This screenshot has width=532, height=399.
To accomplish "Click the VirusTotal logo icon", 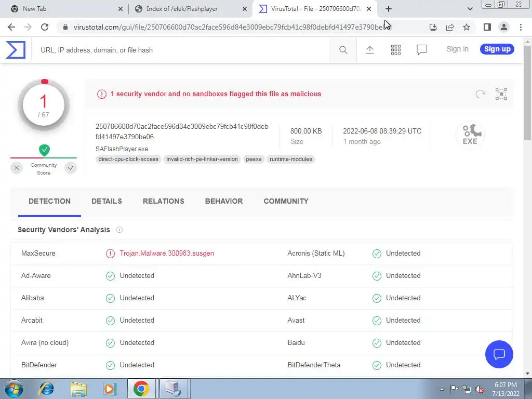I will tap(16, 50).
